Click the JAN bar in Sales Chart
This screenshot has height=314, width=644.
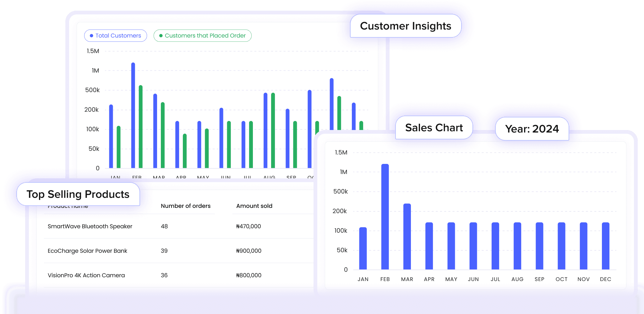coord(363,248)
